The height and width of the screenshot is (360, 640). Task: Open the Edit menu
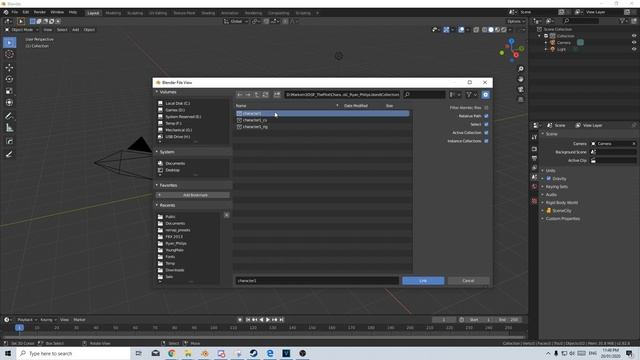(x=26, y=12)
